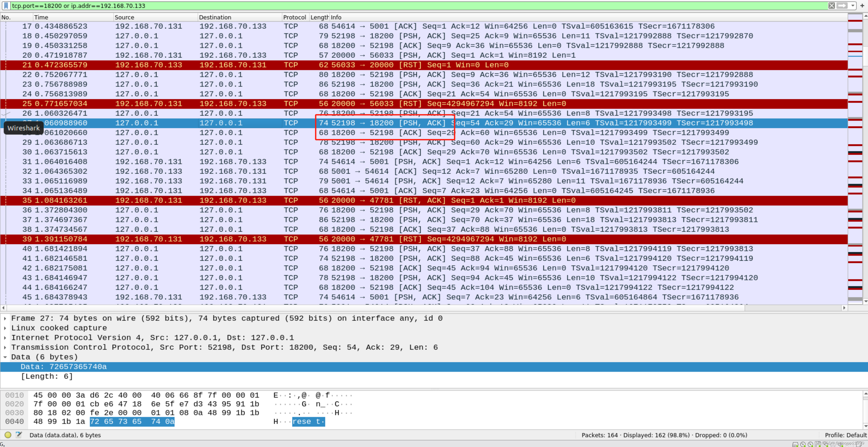Viewport: 868px width, 447px height.
Task: Sort packets by the Time column header
Action: pos(73,17)
